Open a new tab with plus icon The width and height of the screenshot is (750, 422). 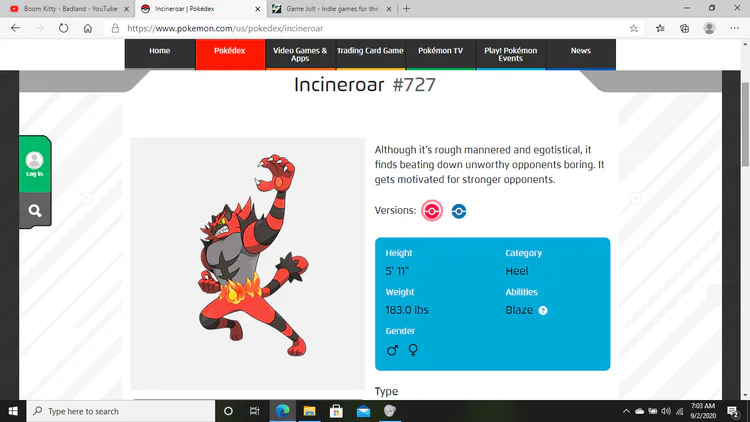[x=407, y=9]
